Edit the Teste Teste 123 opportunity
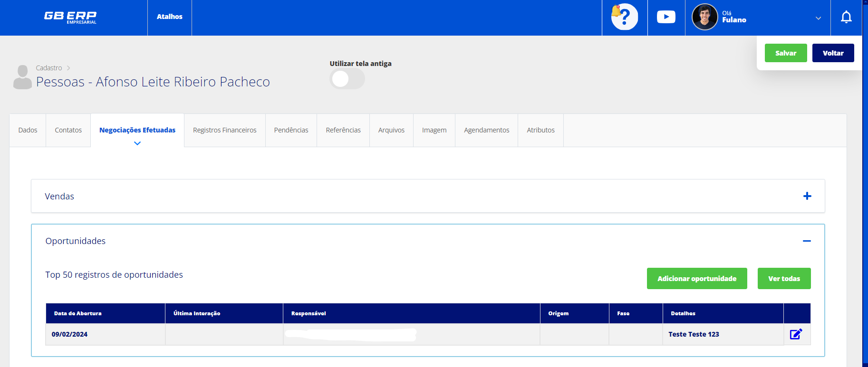The image size is (868, 367). tap(796, 334)
